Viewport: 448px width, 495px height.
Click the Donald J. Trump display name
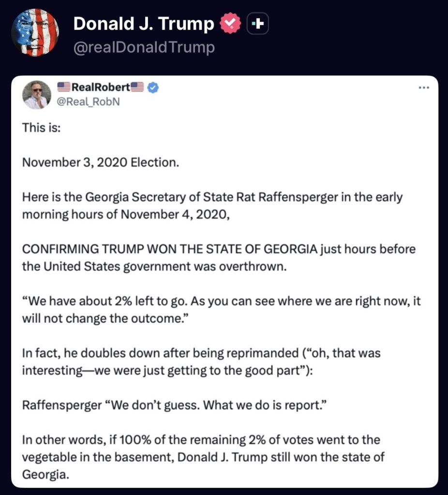(x=143, y=24)
